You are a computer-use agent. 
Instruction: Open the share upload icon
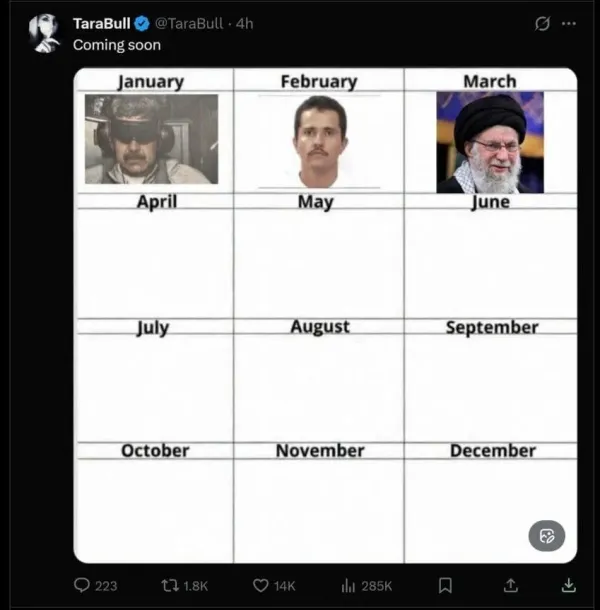[511, 585]
